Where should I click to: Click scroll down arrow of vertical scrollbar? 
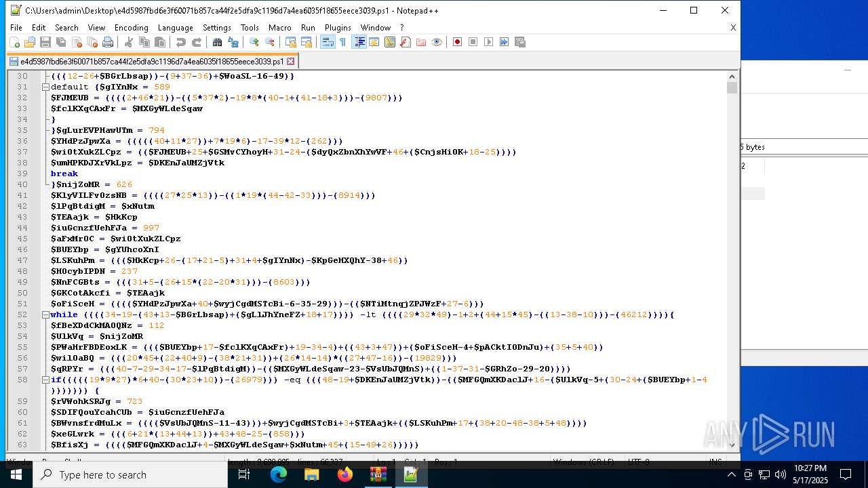(x=732, y=445)
